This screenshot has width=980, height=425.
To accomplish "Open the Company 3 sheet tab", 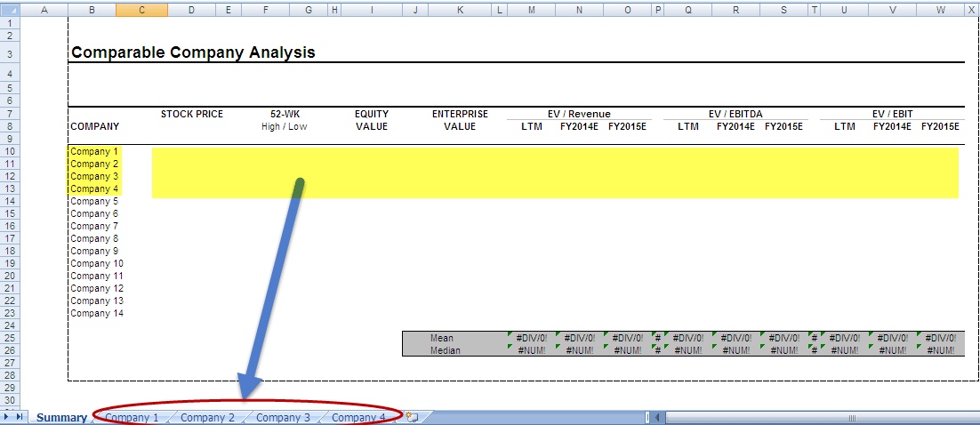I will click(283, 418).
